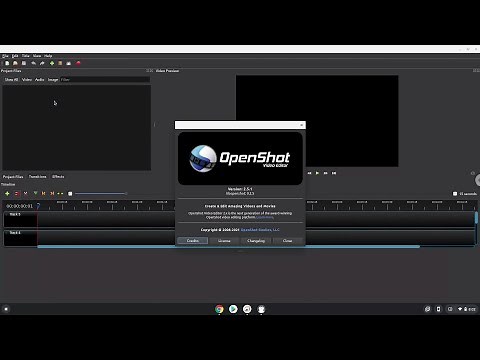Viewport: 480px width, 360px height.
Task: Click the License button in About dialog
Action: click(x=224, y=241)
